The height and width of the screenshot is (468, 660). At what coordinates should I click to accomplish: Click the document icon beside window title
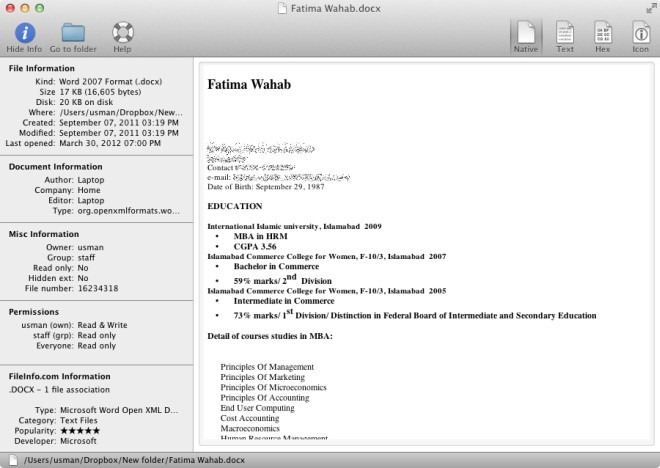tap(282, 8)
